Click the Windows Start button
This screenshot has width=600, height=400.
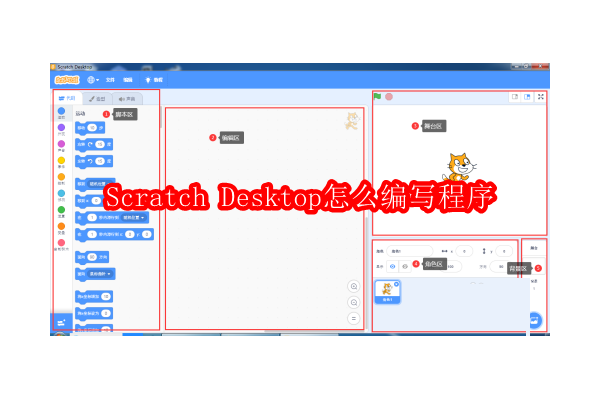(60, 334)
